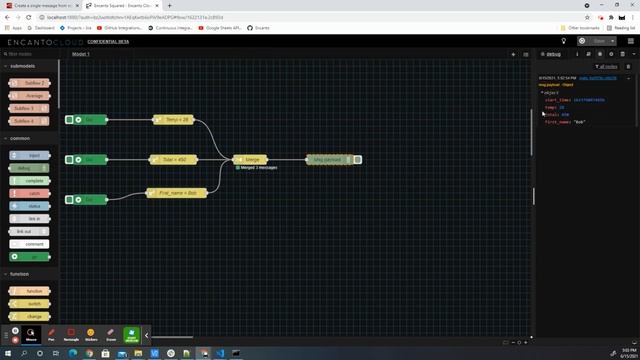Image resolution: width=640 pixels, height=360 pixels.
Task: Open the info sidebar tab icon
Action: coord(577,54)
